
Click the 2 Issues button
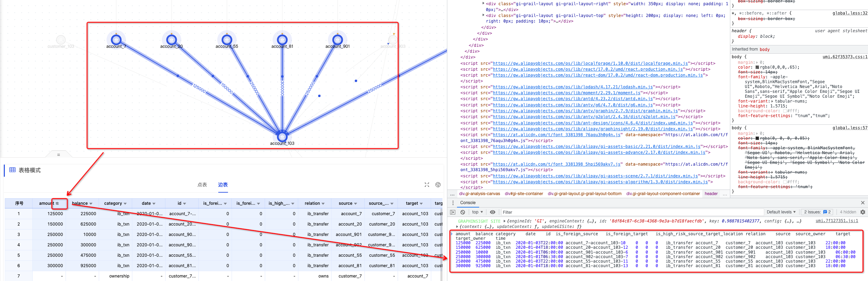pyautogui.click(x=817, y=212)
